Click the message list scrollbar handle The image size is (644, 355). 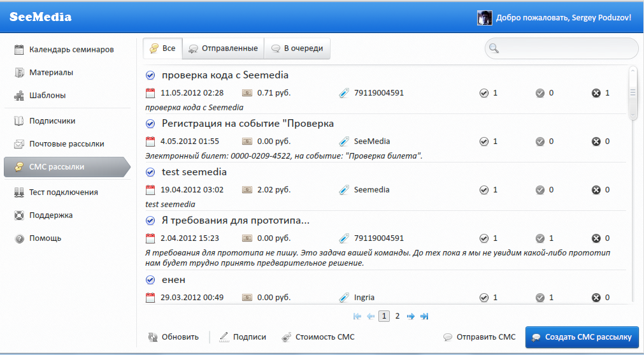(x=633, y=93)
